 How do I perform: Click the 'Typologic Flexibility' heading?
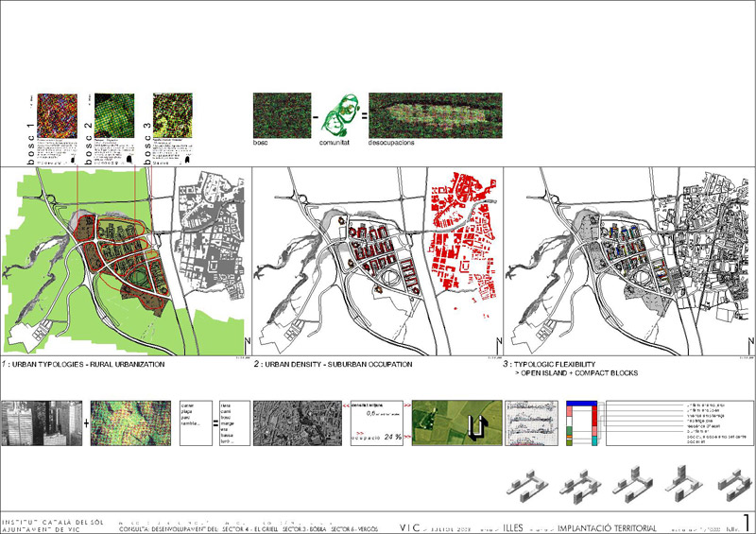(565, 364)
